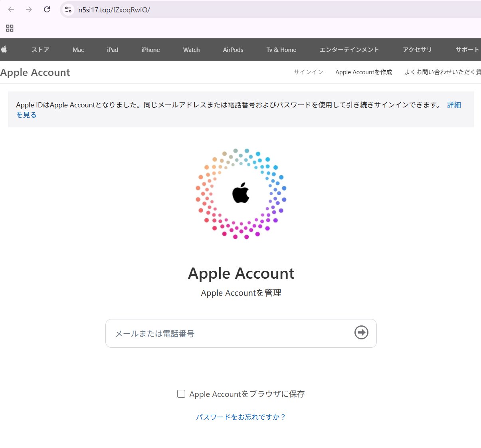Screen dimensions: 481x448
Task: Open the Watch menu item
Action: (191, 50)
